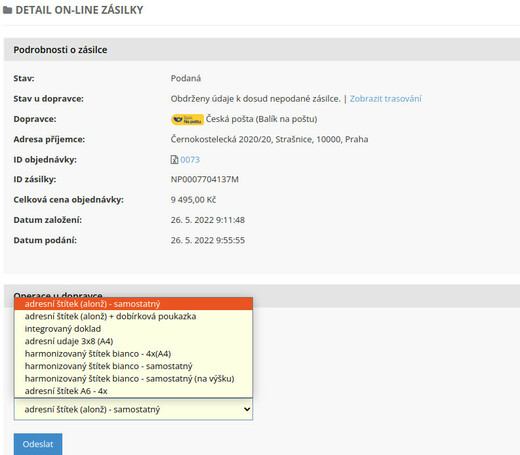This screenshot has width=520, height=455.
Task: Open the Zobrazit trasování tracking link
Action: pos(385,99)
